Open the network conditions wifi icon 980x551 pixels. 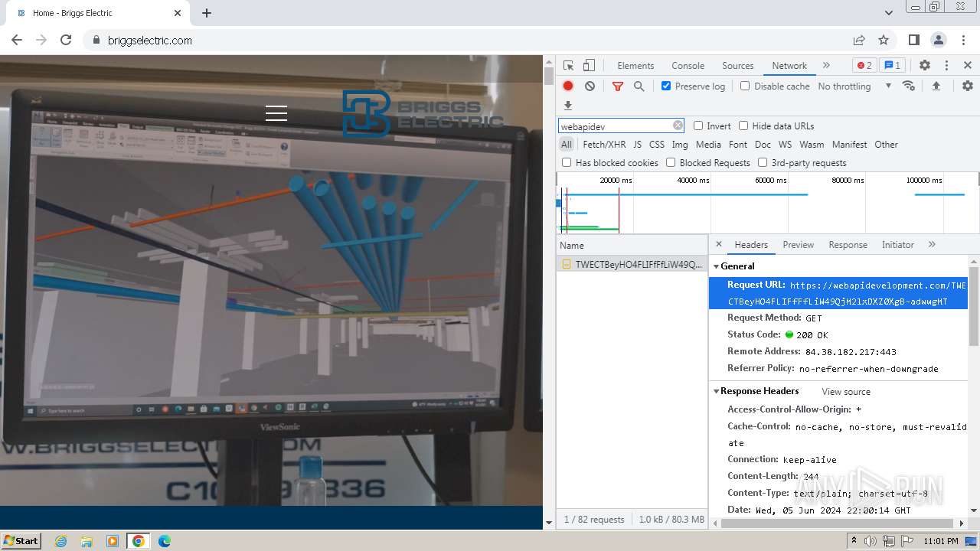(909, 86)
